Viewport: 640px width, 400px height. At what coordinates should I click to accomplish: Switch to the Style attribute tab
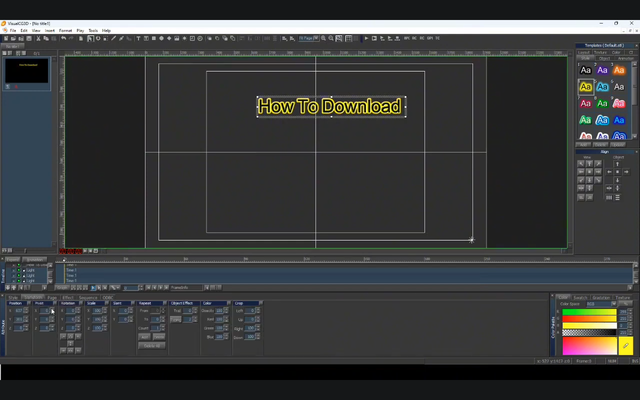click(13, 298)
